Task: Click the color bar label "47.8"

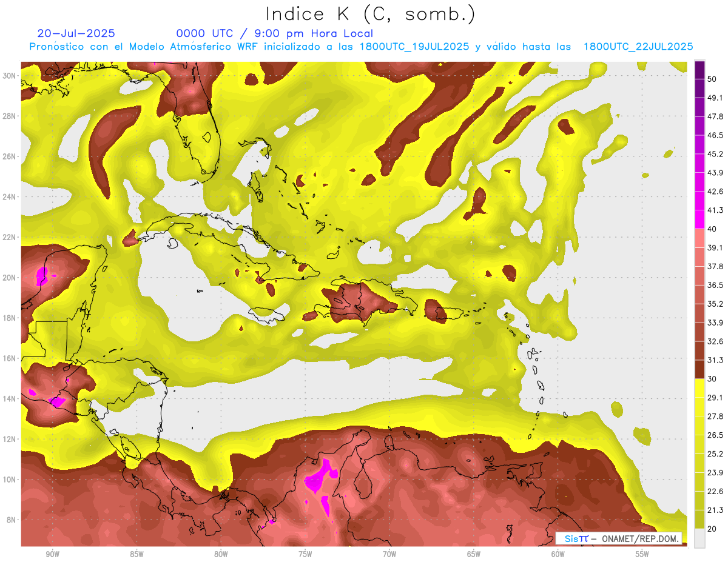Action: tap(716, 116)
